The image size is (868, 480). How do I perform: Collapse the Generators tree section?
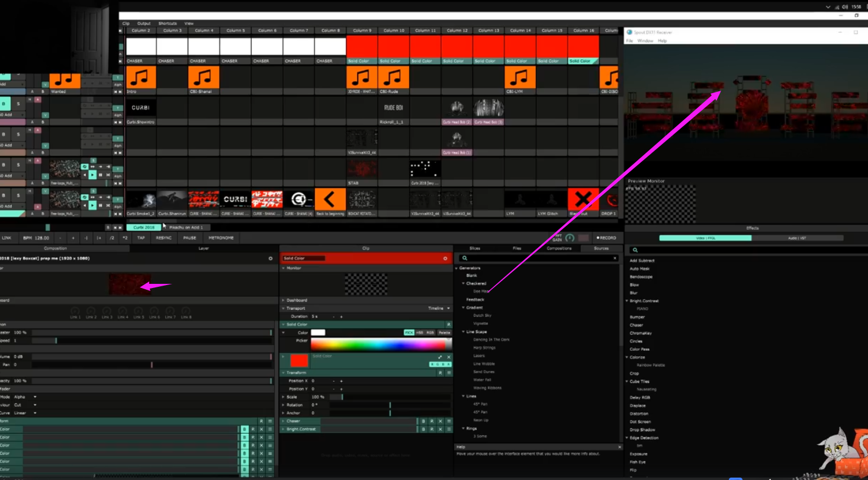coord(456,268)
